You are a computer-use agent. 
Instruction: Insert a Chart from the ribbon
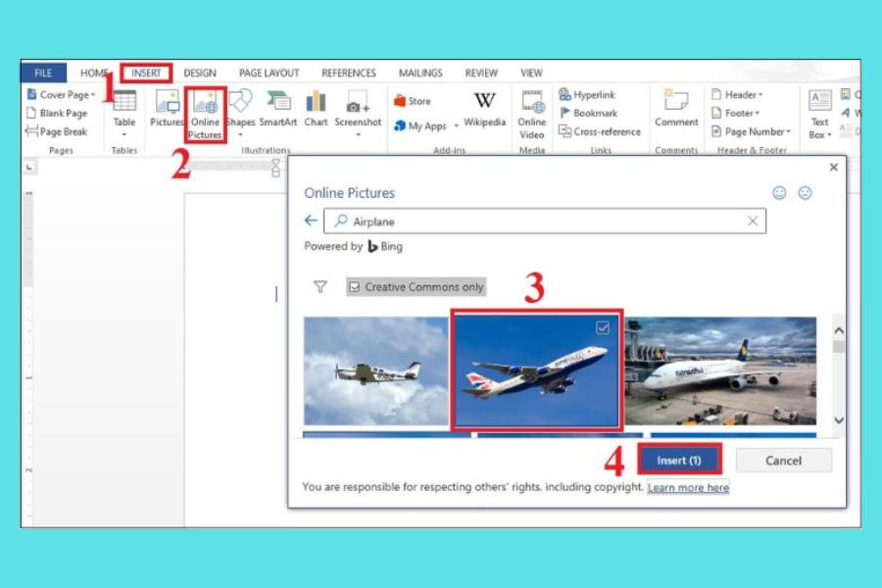[316, 110]
